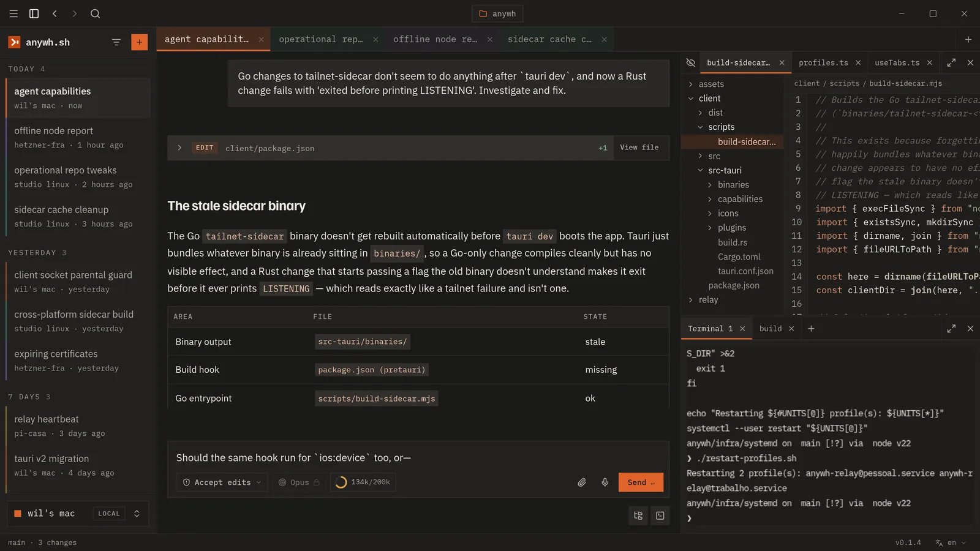Close the sidecar cache tab
The height and width of the screenshot is (551, 980).
[604, 39]
